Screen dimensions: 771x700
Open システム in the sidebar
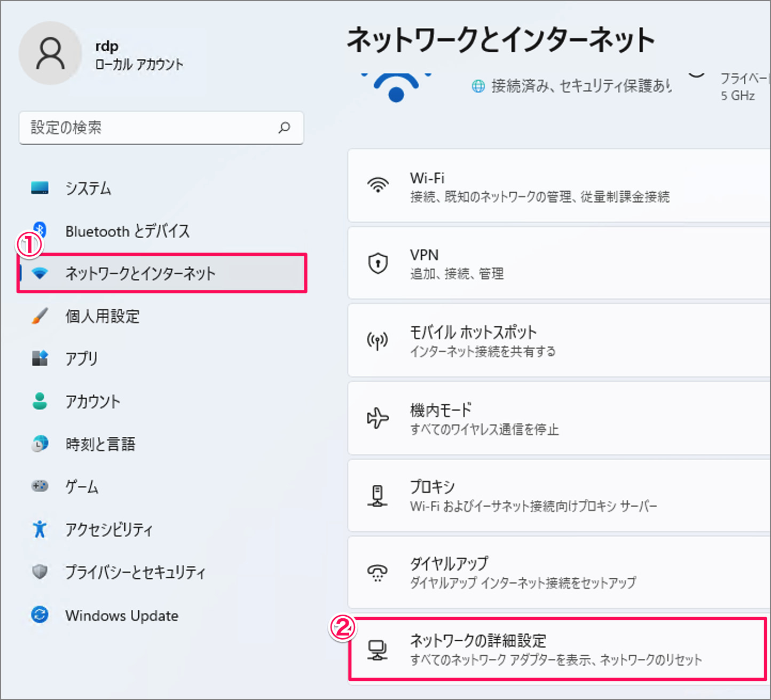pos(88,188)
